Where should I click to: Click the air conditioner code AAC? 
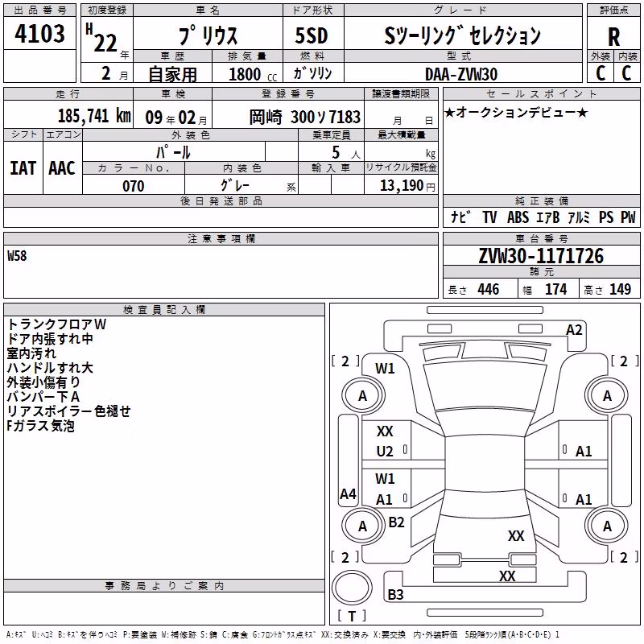point(62,168)
